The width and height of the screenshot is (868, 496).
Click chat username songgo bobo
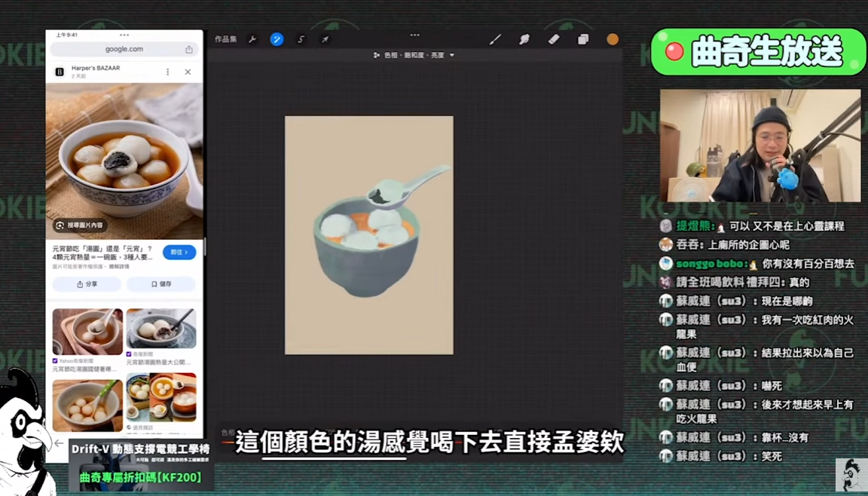point(709,264)
